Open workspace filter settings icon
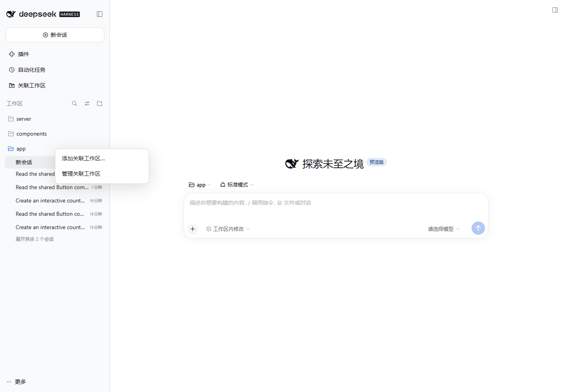Image resolution: width=565 pixels, height=392 pixels. pos(87,103)
